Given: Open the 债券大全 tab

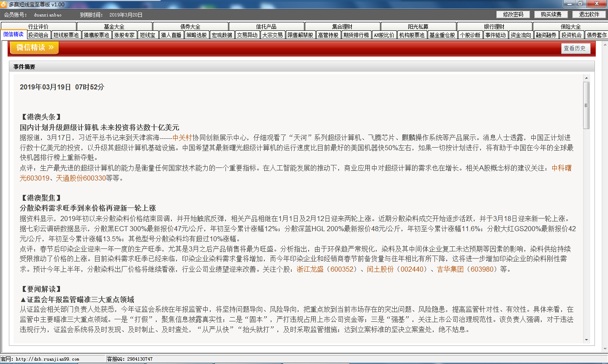Looking at the screenshot, I should click(190, 27).
